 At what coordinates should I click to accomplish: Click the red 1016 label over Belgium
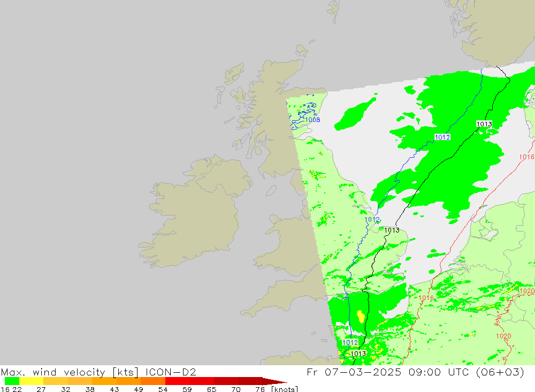[x=426, y=298]
